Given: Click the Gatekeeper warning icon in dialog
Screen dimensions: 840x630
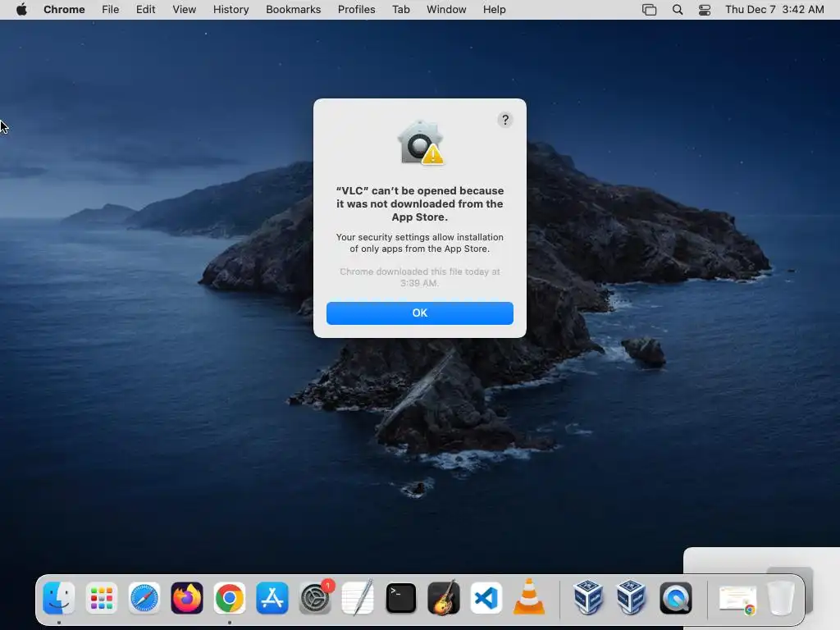Looking at the screenshot, I should click(420, 143).
